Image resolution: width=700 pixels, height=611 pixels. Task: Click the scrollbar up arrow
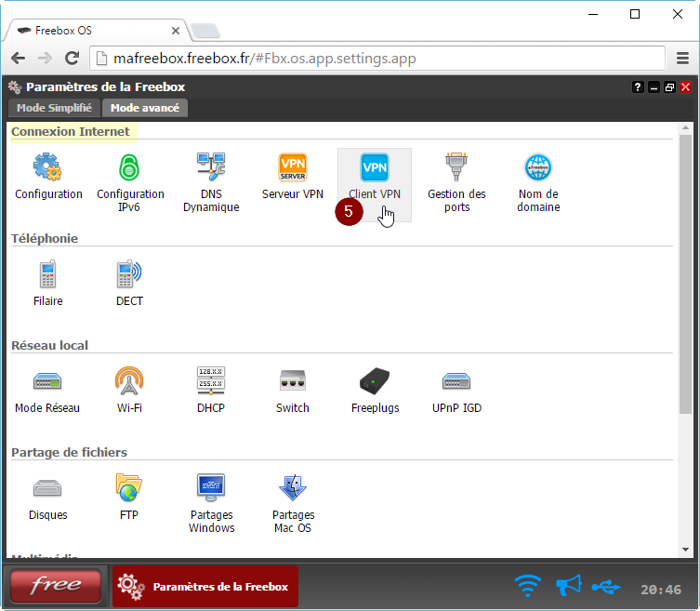(x=685, y=128)
